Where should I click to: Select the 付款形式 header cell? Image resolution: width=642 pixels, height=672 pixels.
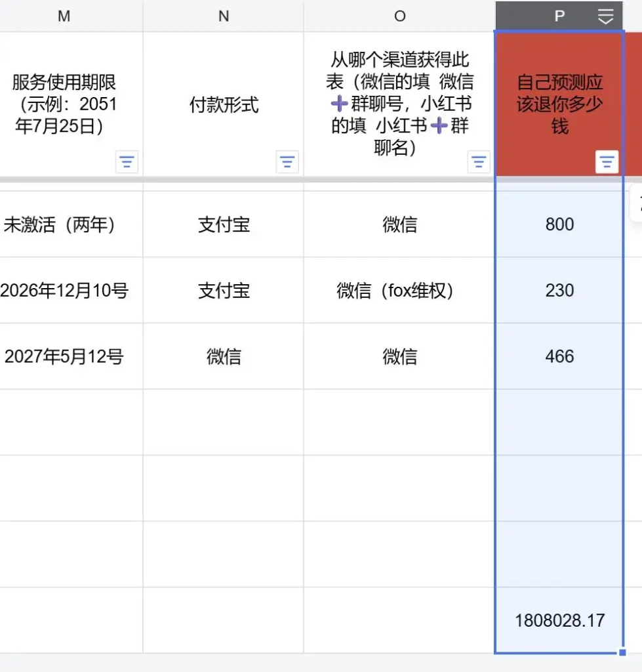223,104
